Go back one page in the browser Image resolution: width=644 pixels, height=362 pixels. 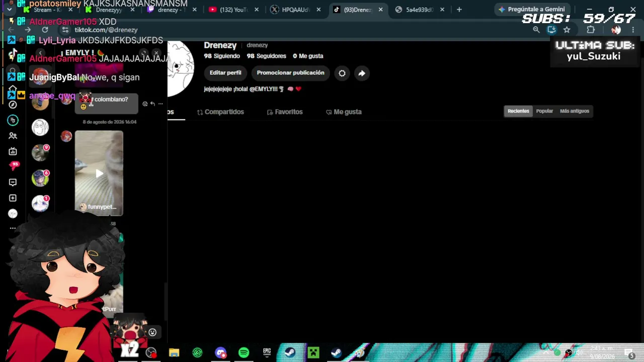tap(12, 30)
